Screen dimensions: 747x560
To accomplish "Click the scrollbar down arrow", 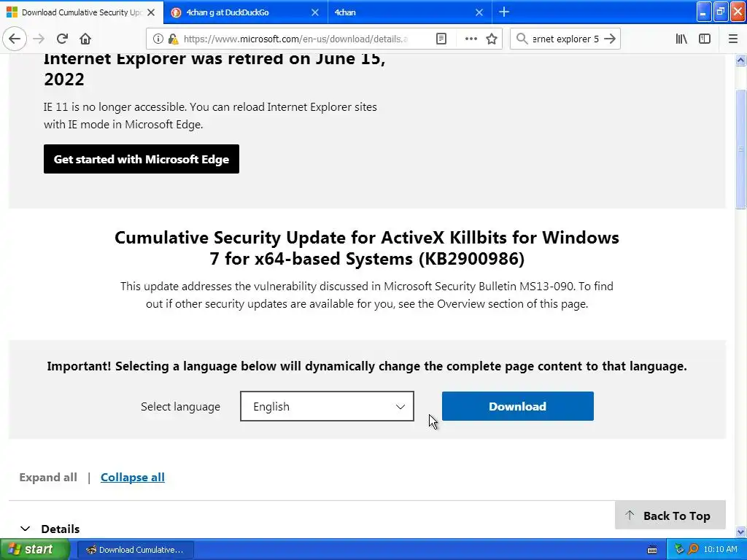I will pos(740,532).
